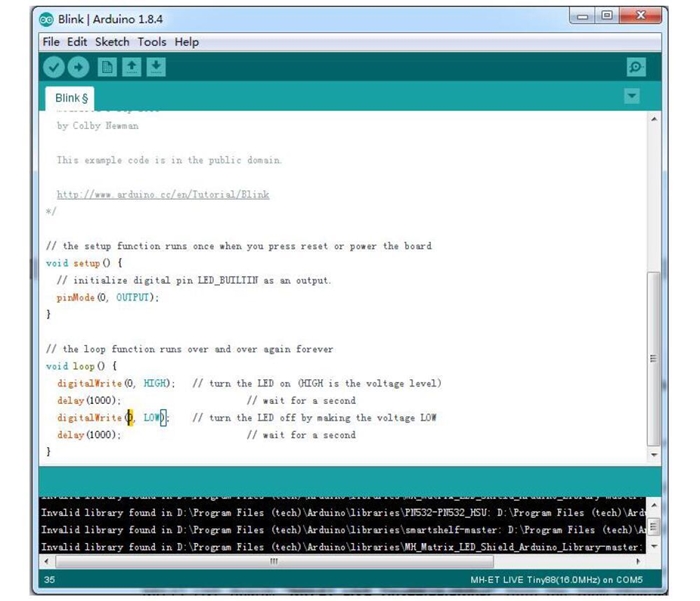This screenshot has height=601, width=700.
Task: Open a sketch with up-arrow icon
Action: tap(132, 67)
